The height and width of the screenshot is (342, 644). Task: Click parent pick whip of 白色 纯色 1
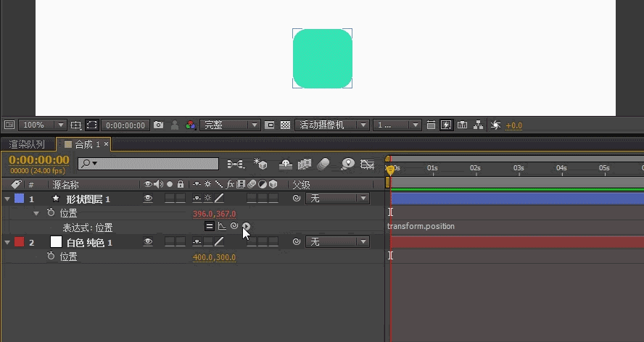tap(296, 242)
